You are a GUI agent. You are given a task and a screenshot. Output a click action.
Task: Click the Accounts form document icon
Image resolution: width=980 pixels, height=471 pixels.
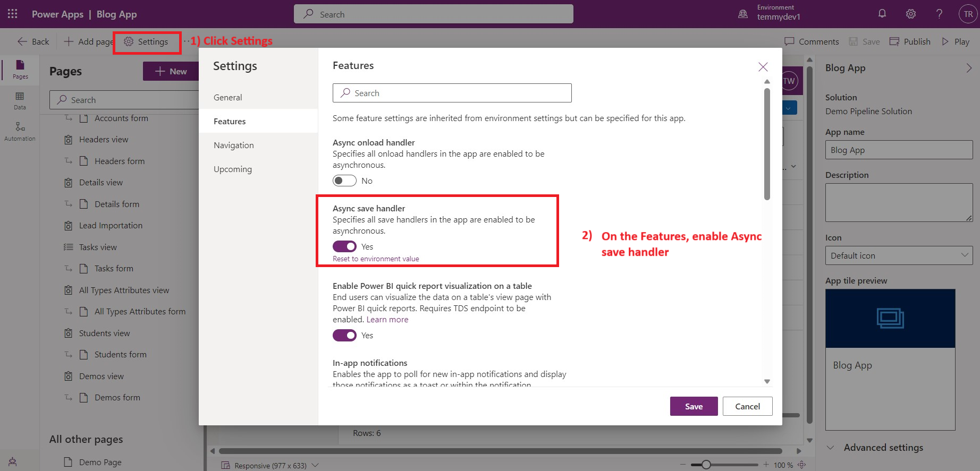[x=83, y=118]
